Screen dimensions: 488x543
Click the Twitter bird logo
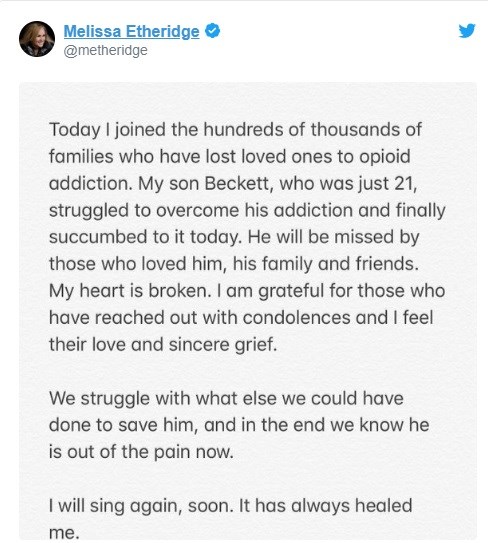[467, 31]
